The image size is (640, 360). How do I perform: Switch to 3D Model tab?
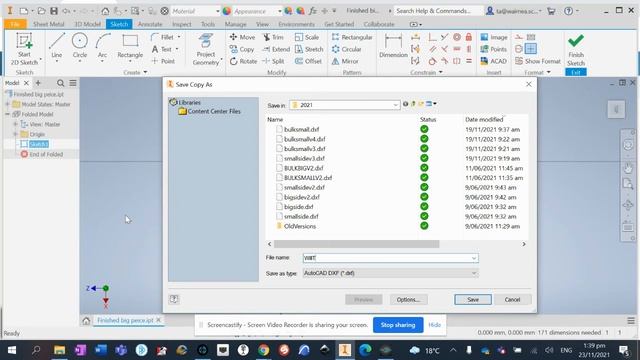pos(87,24)
